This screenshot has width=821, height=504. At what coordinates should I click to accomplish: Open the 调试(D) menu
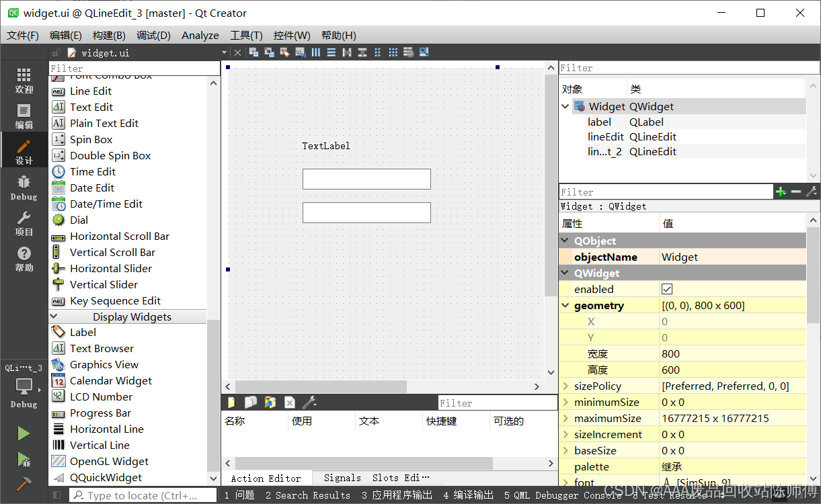153,35
